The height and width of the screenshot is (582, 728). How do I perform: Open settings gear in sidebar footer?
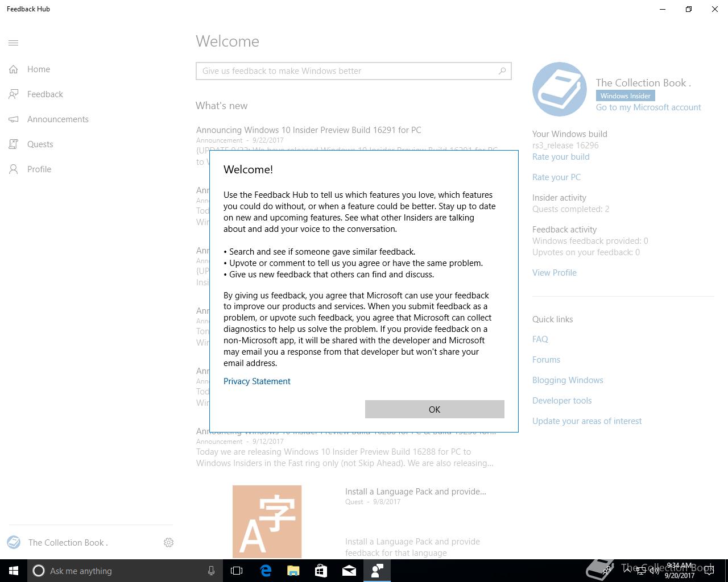(168, 543)
